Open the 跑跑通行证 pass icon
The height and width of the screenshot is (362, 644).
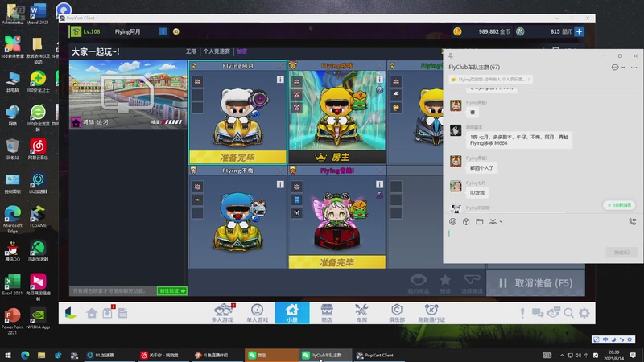(x=431, y=313)
